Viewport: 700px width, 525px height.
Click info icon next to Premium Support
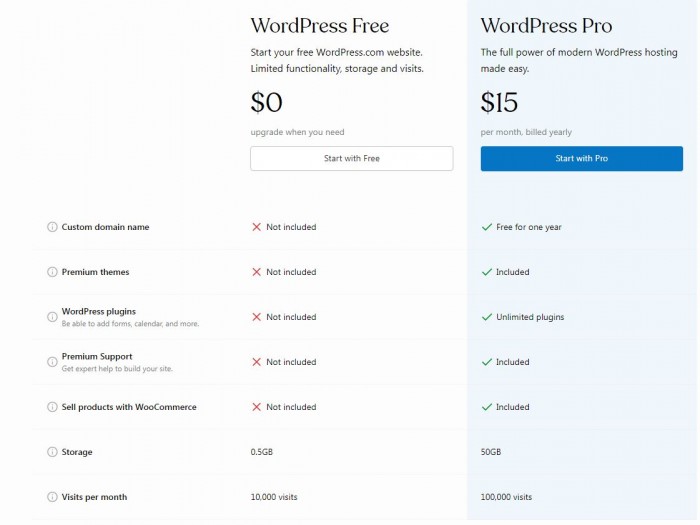[52, 362]
